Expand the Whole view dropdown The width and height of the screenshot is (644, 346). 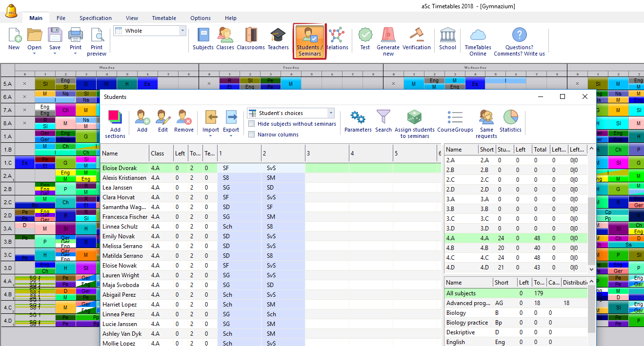pyautogui.click(x=183, y=31)
